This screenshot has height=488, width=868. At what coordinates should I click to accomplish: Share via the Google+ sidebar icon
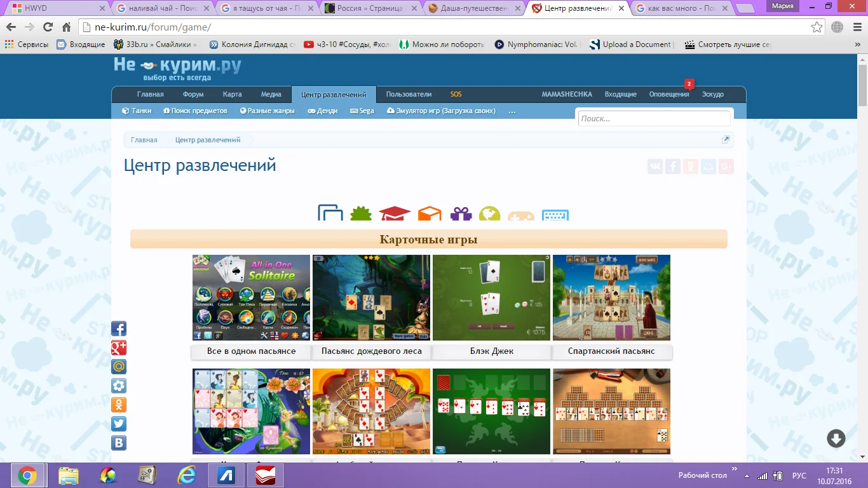(x=119, y=348)
